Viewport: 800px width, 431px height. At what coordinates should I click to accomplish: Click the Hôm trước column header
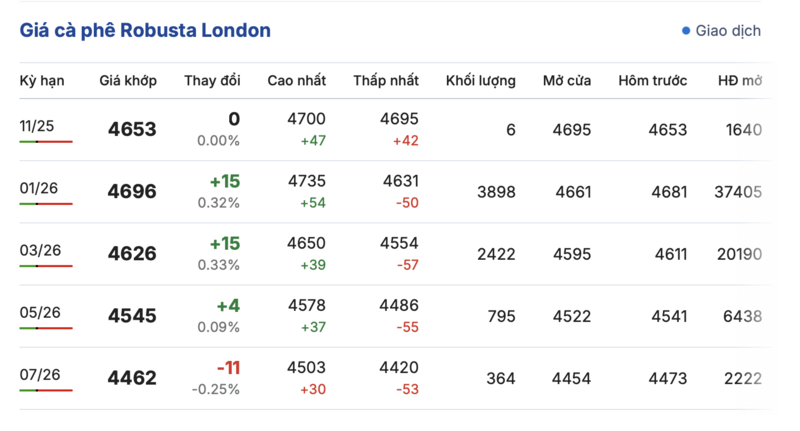point(653,81)
